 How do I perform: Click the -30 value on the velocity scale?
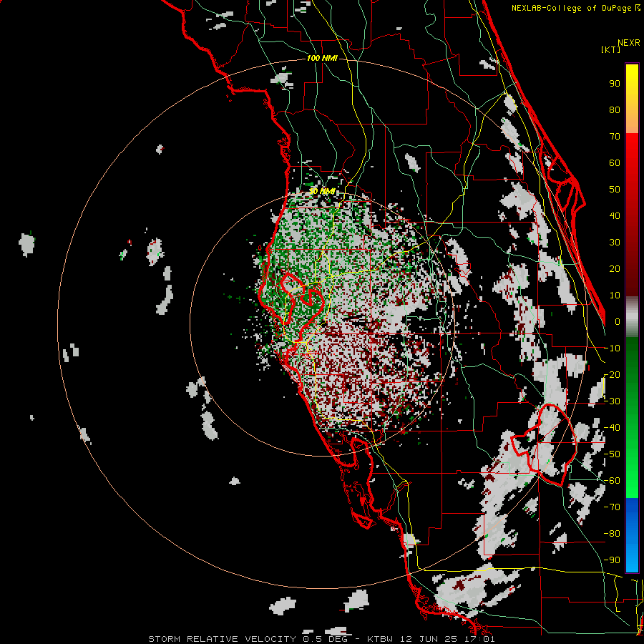click(612, 401)
